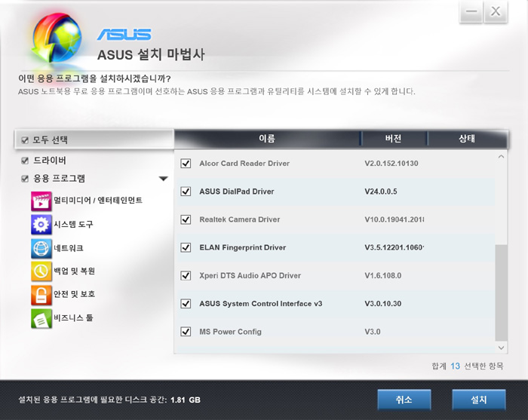This screenshot has height=420, width=528.
Task: Uncheck Alcor Card Reader Driver checkbox
Action: point(186,164)
